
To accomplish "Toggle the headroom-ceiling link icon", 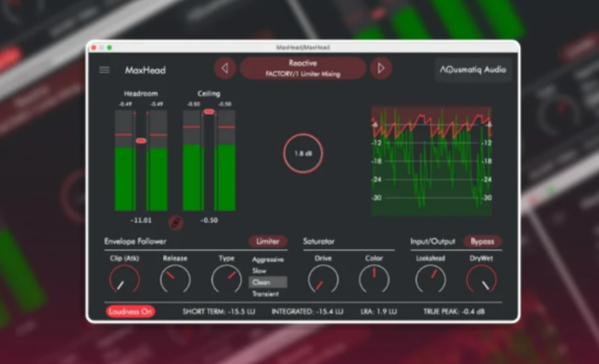I will pyautogui.click(x=176, y=222).
